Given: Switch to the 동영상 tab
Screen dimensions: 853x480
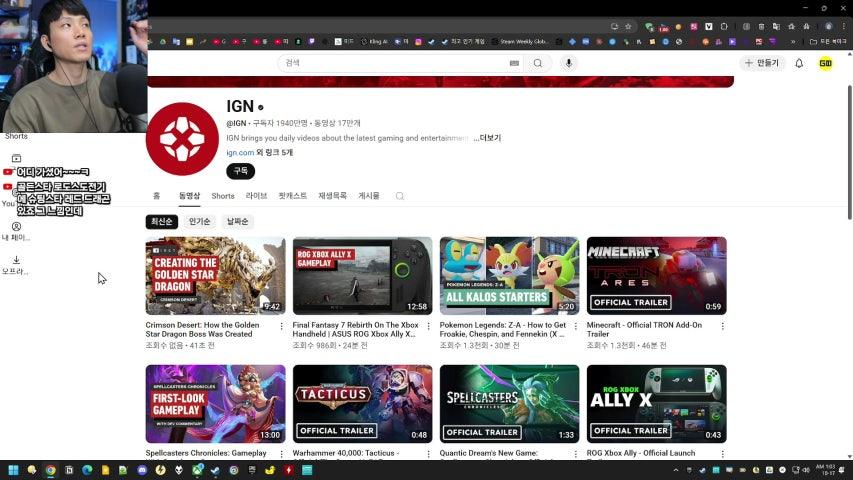Looking at the screenshot, I should click(x=189, y=195).
